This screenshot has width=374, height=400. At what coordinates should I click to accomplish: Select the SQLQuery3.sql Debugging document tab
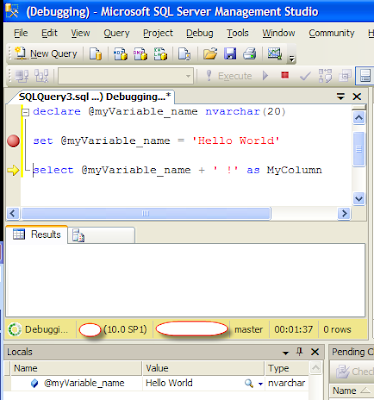[x=95, y=97]
